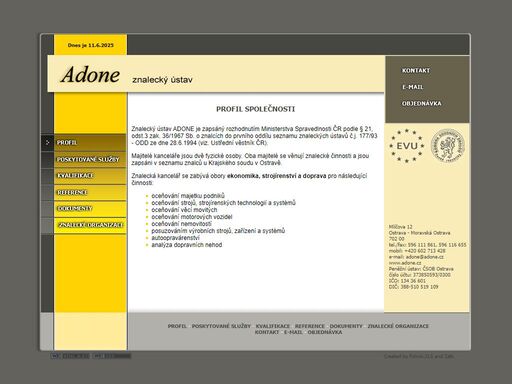Click the www.adone.cz website address
Screen dimensions: 512x384
click(x=405, y=263)
